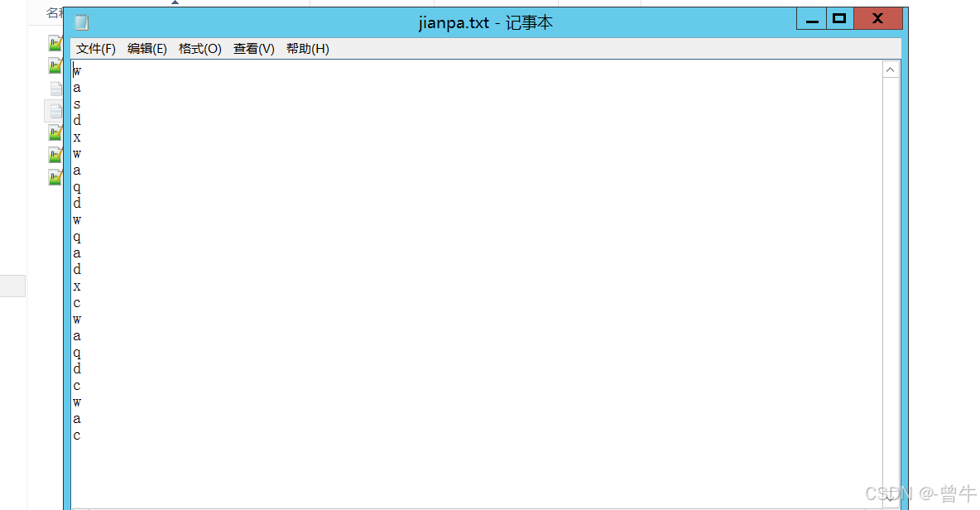Click the Notepad icon in title bar
The width and height of the screenshot is (980, 510).
(x=81, y=22)
